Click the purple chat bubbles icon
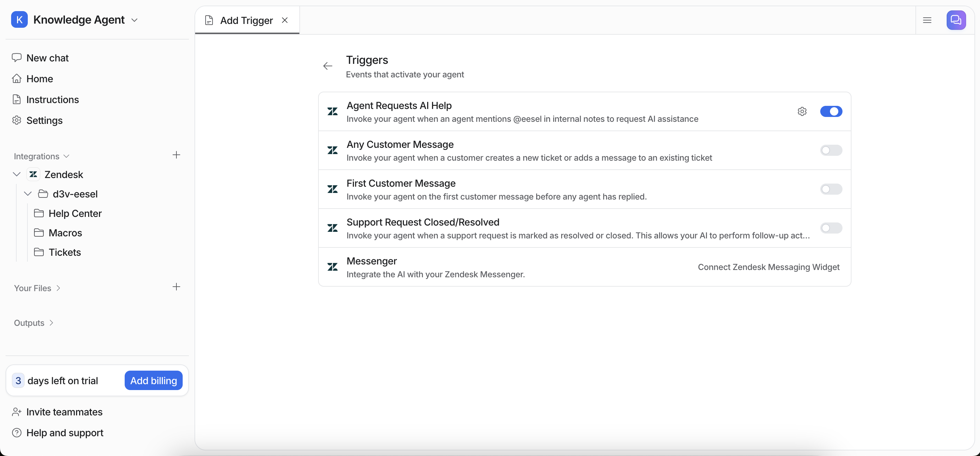980x456 pixels. [956, 20]
